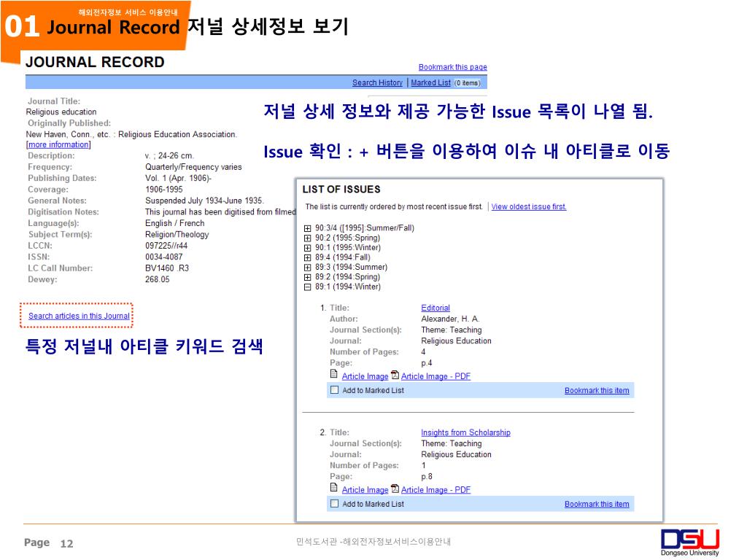Image resolution: width=747 pixels, height=560 pixels.
Task: Expand issue 89:4 (1994:Fall)
Action: [x=308, y=257]
